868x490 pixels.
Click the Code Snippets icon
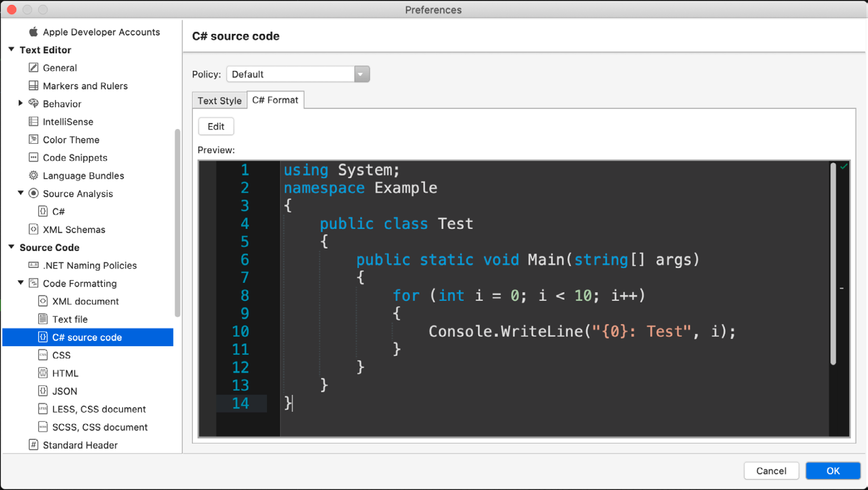[x=33, y=158]
